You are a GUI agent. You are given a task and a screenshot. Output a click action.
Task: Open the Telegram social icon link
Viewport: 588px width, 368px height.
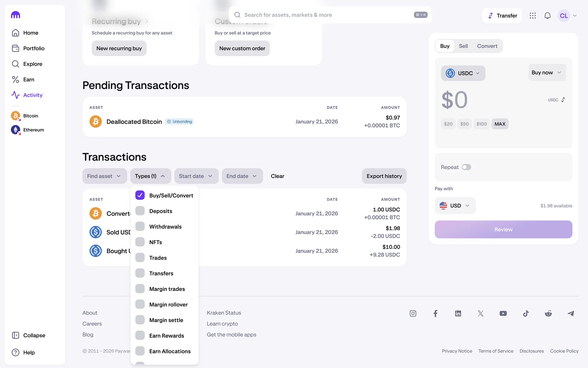point(571,313)
